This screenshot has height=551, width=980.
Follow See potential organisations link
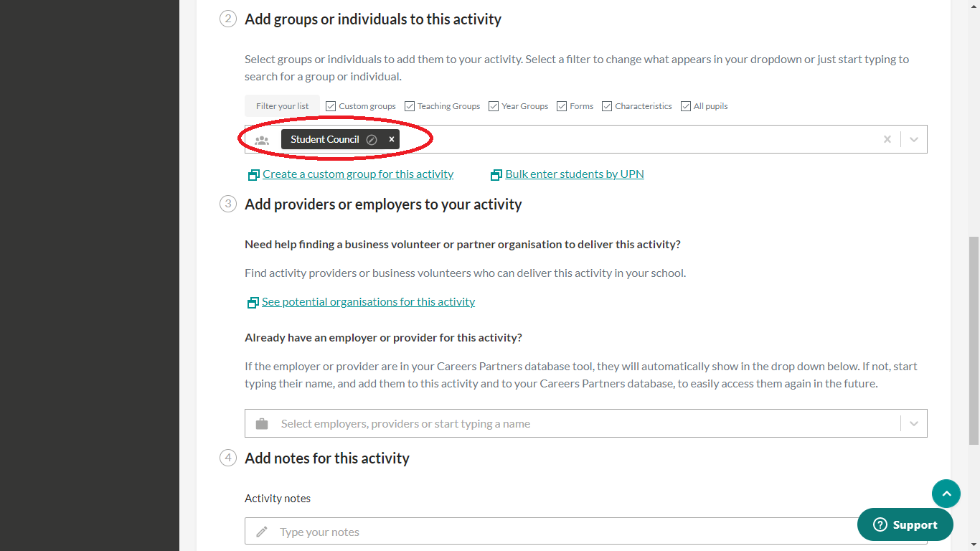[368, 302]
